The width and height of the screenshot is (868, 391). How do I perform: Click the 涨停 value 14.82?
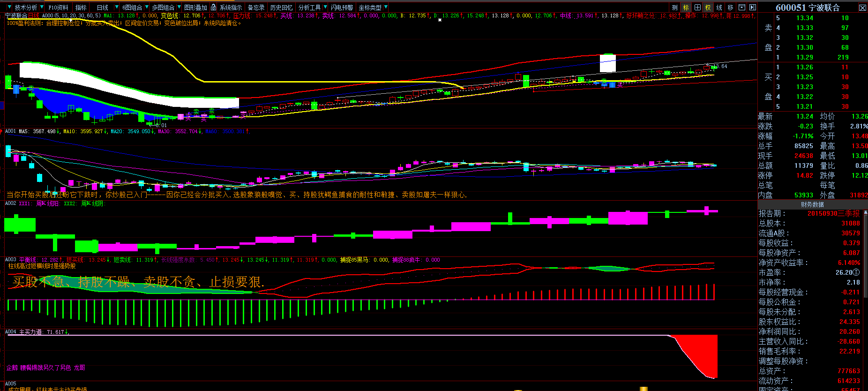point(804,175)
